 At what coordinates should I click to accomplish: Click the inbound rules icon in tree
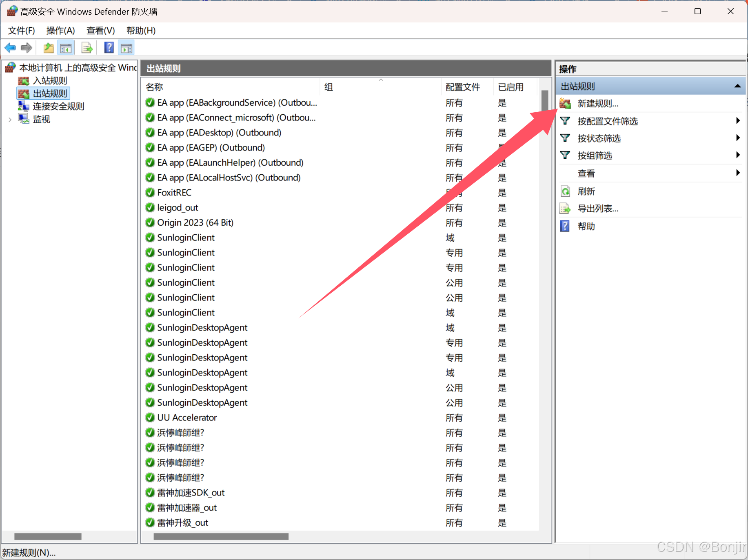(24, 81)
